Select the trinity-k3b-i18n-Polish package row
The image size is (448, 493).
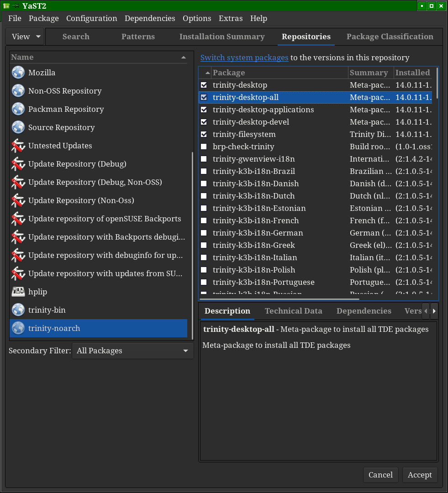click(x=316, y=270)
